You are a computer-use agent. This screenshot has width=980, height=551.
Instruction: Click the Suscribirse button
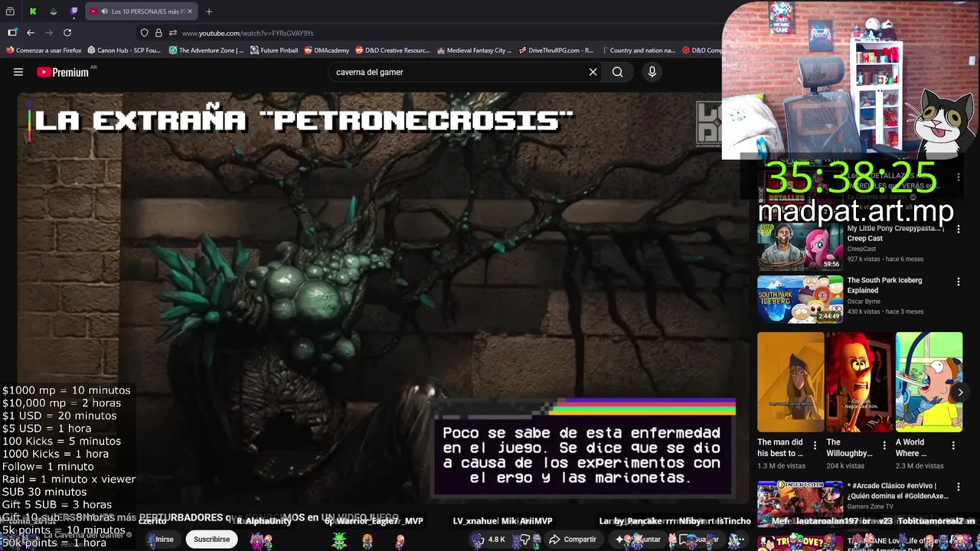pyautogui.click(x=211, y=540)
